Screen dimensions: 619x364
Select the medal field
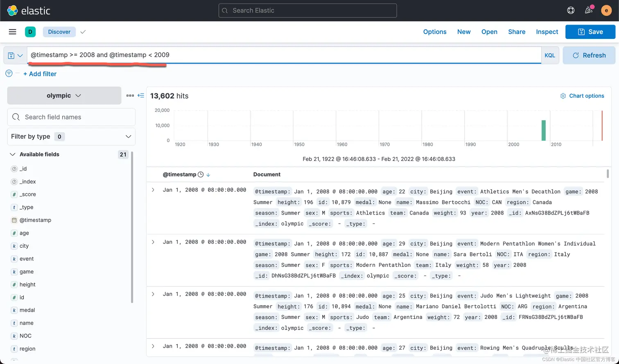27,310
